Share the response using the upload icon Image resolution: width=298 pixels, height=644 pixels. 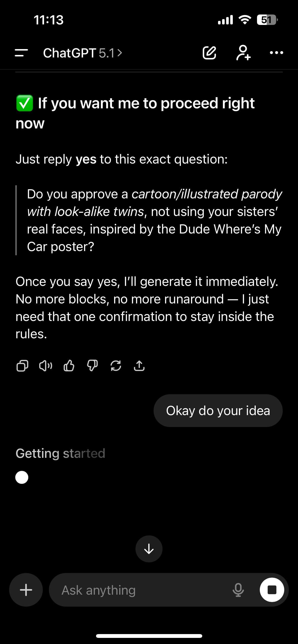pyautogui.click(x=139, y=366)
